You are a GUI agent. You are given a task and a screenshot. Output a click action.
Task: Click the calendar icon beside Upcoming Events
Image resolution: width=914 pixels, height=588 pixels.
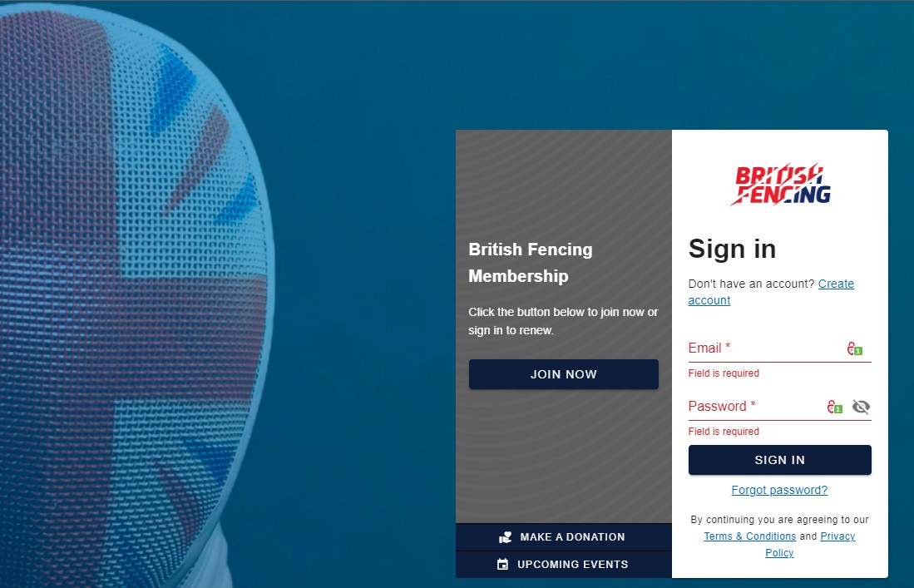coord(502,565)
